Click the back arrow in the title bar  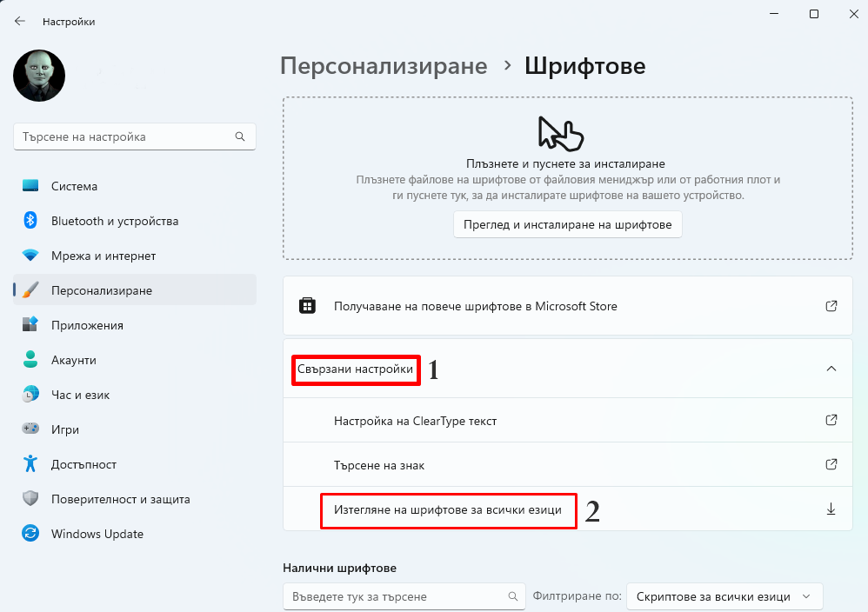pos(20,21)
